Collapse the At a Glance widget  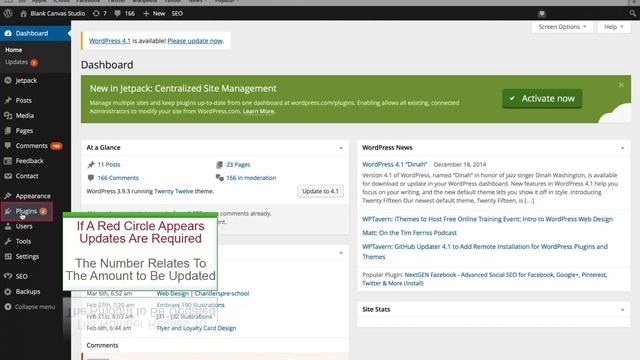[341, 148]
